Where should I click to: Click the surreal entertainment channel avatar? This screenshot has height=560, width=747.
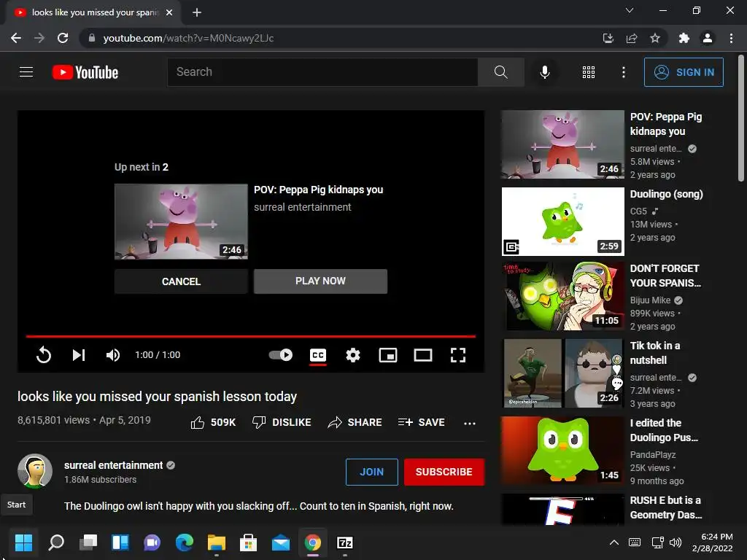(35, 471)
